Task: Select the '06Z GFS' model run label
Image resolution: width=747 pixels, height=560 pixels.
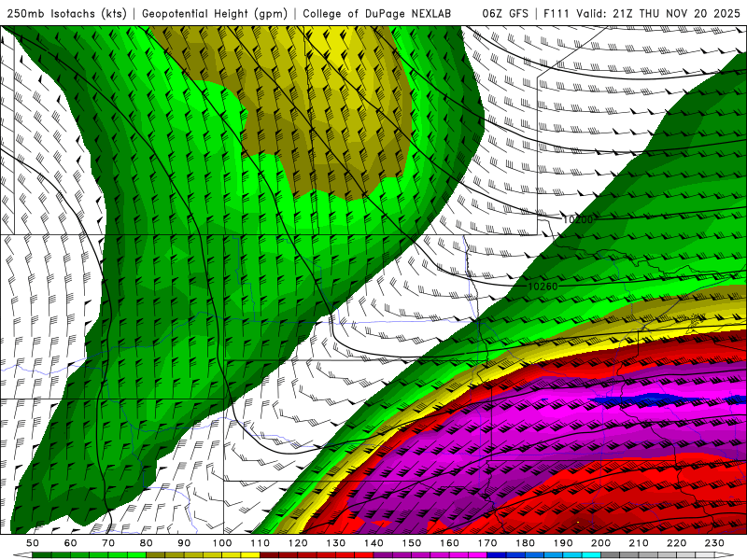Action: coord(505,13)
